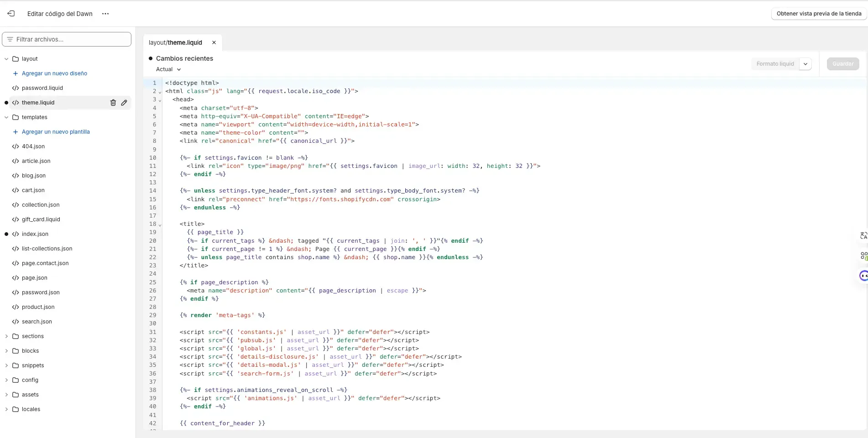868x438 pixels.
Task: Collapse the layout folder
Action: click(x=6, y=59)
